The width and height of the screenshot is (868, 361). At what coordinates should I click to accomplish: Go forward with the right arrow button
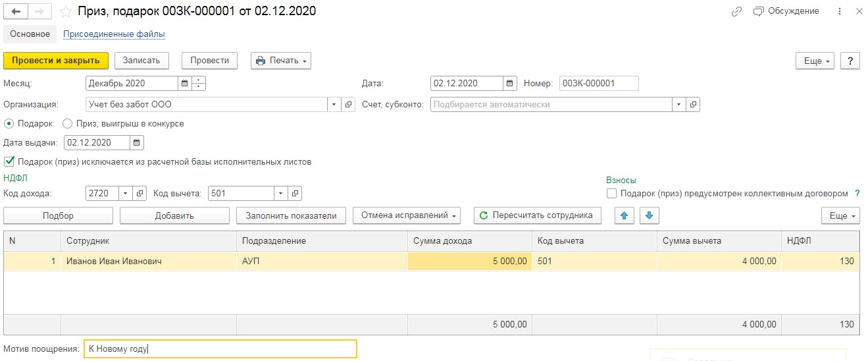(x=41, y=11)
